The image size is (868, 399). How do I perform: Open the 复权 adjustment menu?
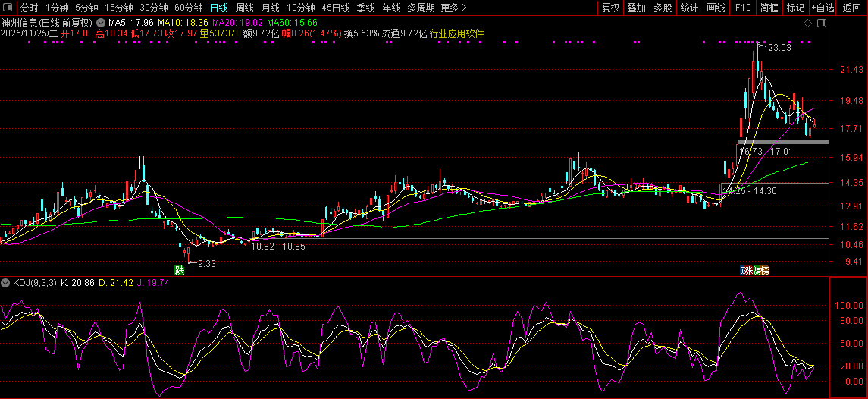[x=610, y=8]
